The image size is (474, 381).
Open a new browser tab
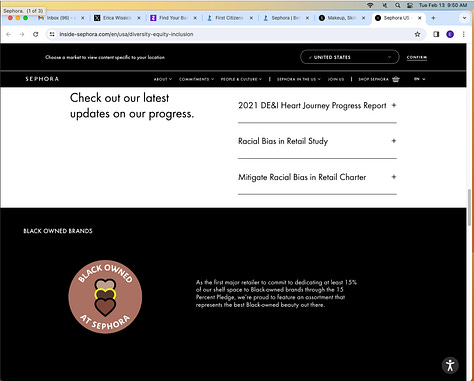coord(433,18)
